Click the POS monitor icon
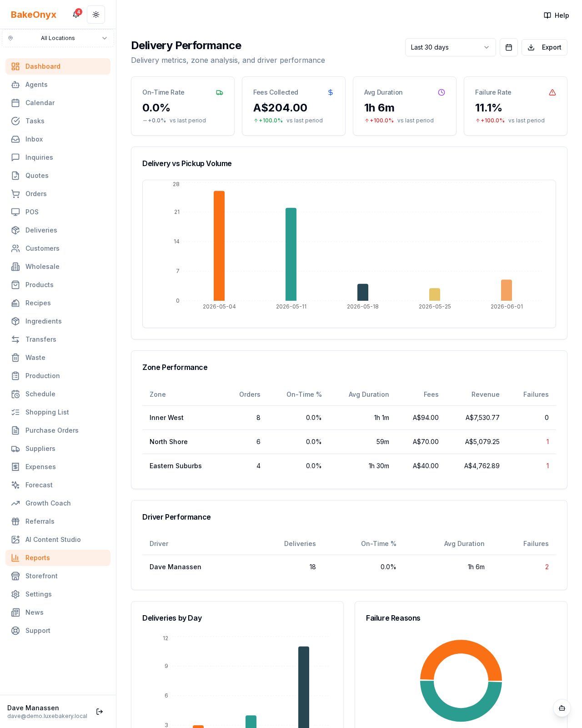The height and width of the screenshot is (728, 582). [x=15, y=212]
